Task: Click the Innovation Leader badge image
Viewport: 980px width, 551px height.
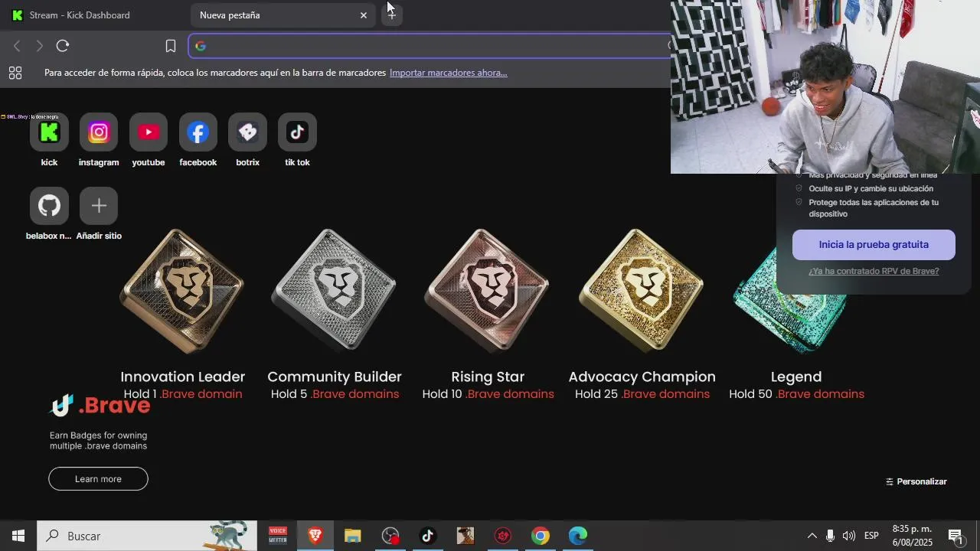Action: pyautogui.click(x=182, y=291)
